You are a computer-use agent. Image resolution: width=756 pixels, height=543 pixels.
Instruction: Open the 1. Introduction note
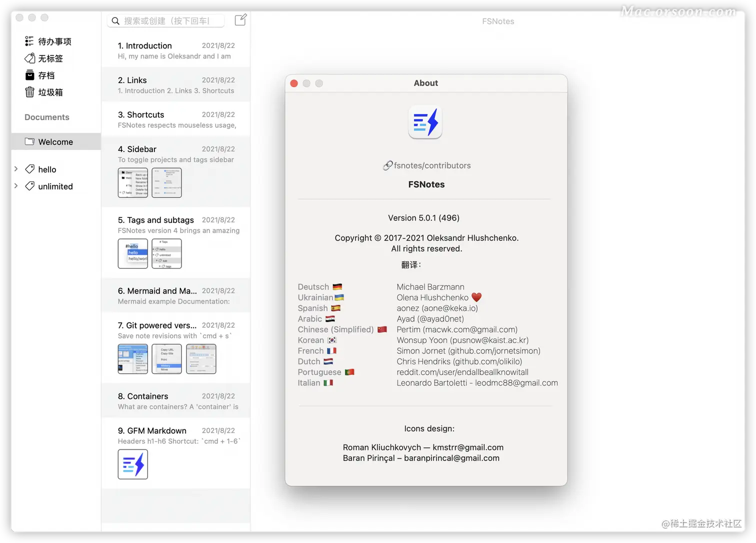point(176,50)
